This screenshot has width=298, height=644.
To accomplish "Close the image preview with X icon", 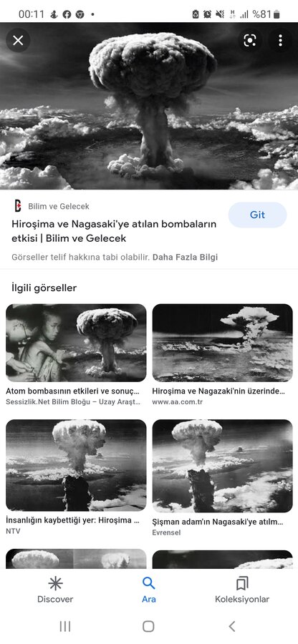I will [x=18, y=40].
